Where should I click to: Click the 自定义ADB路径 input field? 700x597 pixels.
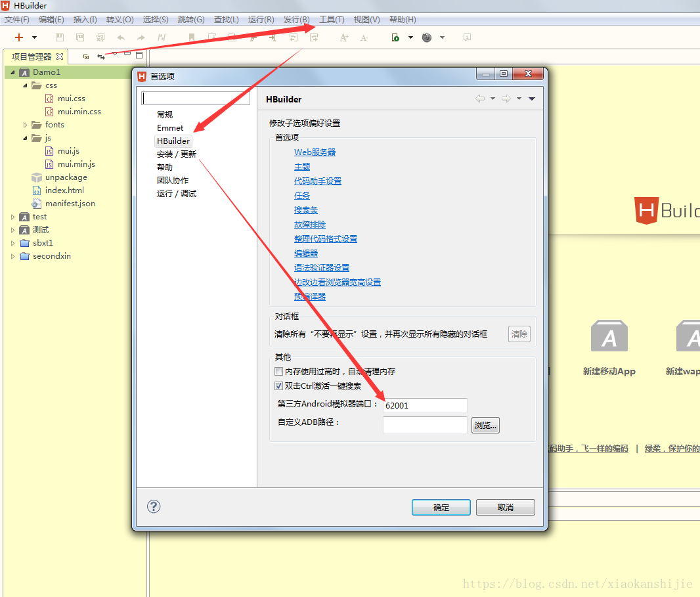coord(425,425)
